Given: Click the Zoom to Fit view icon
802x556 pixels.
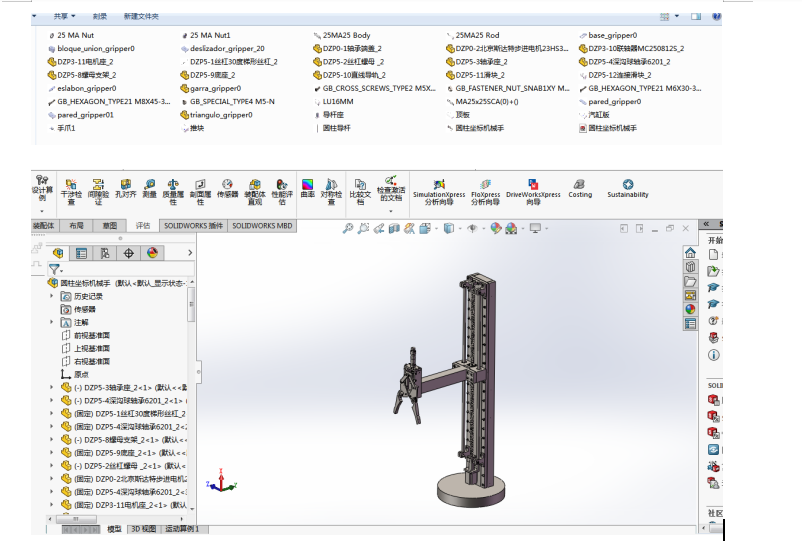Looking at the screenshot, I should click(x=348, y=229).
